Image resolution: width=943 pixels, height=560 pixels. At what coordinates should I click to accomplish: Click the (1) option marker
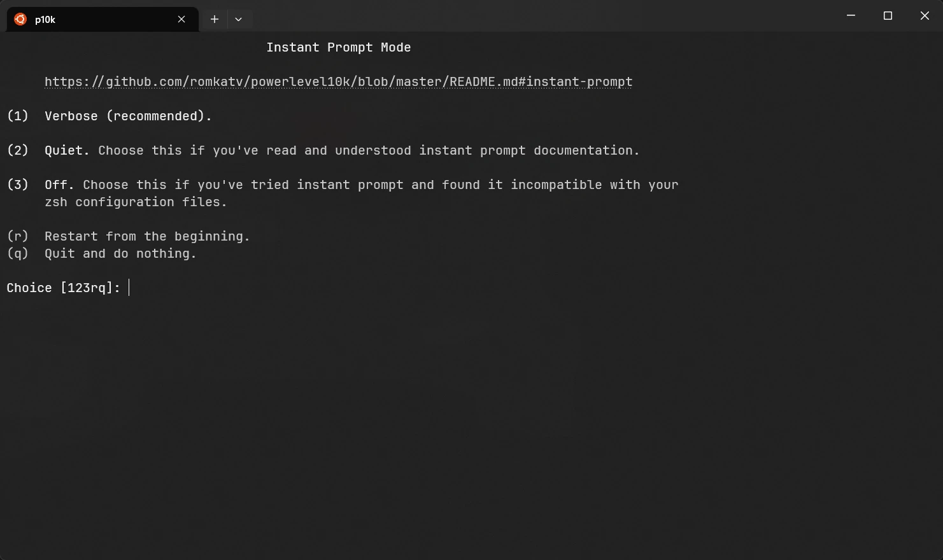(x=18, y=116)
